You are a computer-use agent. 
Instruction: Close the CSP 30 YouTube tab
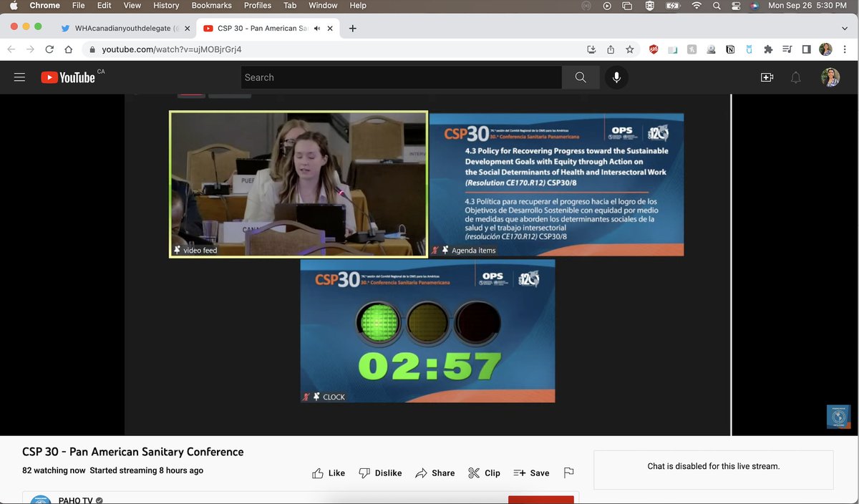331,28
